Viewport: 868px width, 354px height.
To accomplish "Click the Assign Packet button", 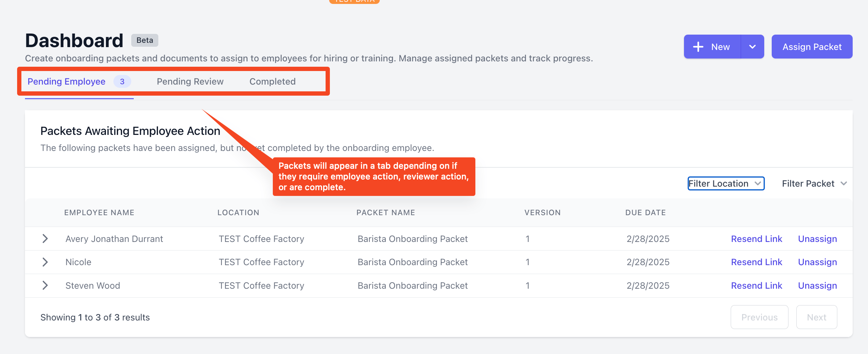I will pos(812,47).
